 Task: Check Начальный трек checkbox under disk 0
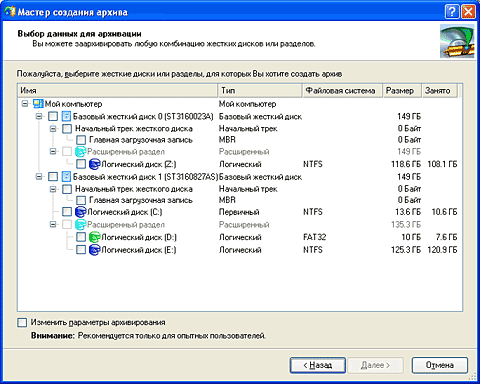pos(67,129)
